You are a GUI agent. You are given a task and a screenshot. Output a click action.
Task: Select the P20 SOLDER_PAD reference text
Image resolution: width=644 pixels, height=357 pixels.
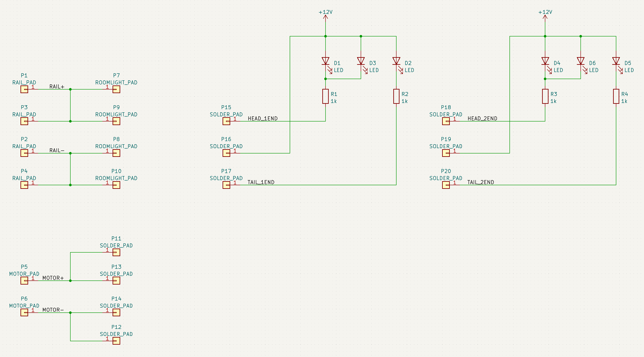coord(446,171)
